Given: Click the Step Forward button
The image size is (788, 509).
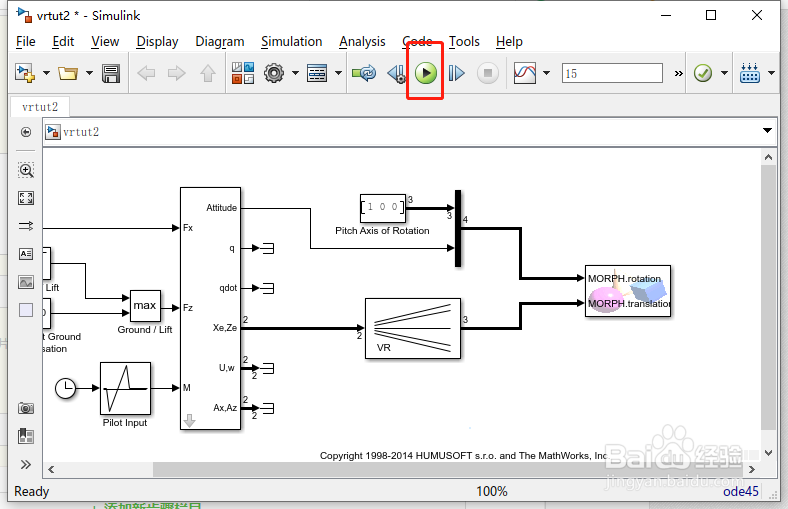Looking at the screenshot, I should click(x=456, y=73).
